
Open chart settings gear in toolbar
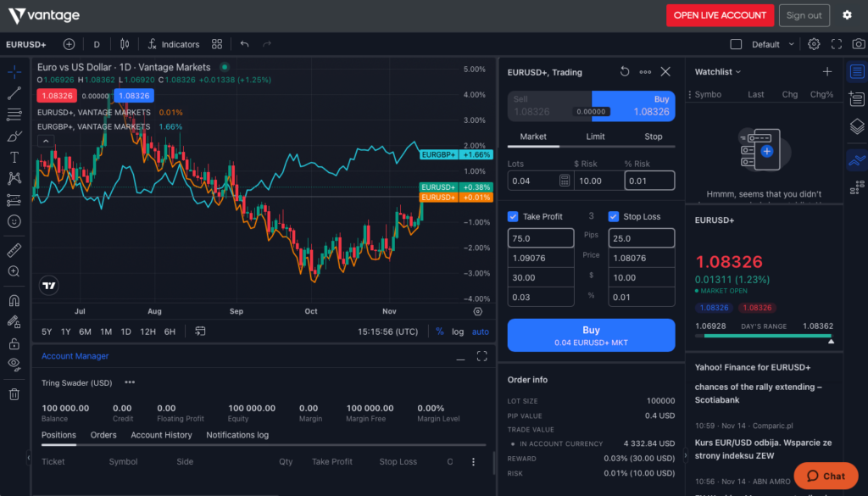814,44
